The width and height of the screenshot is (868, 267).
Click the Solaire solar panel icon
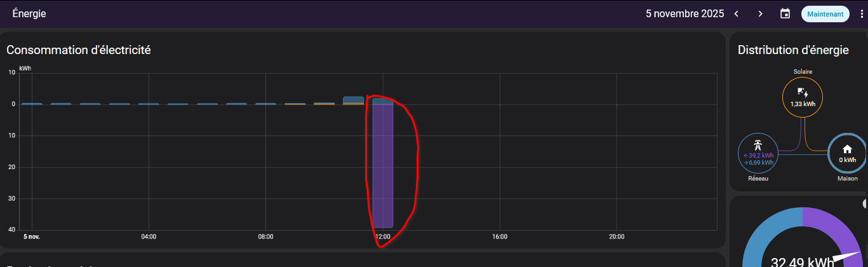point(803,92)
